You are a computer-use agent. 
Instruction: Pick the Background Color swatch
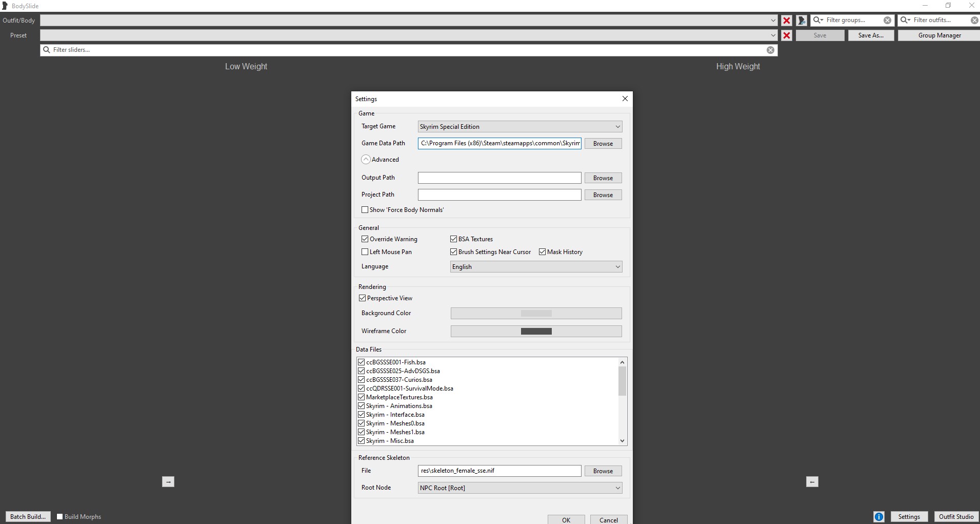[536, 314]
